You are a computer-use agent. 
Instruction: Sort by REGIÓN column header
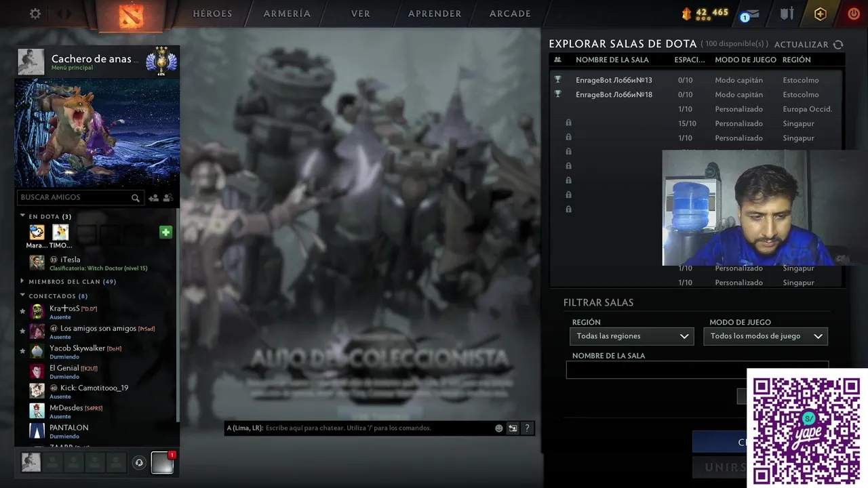pos(797,60)
